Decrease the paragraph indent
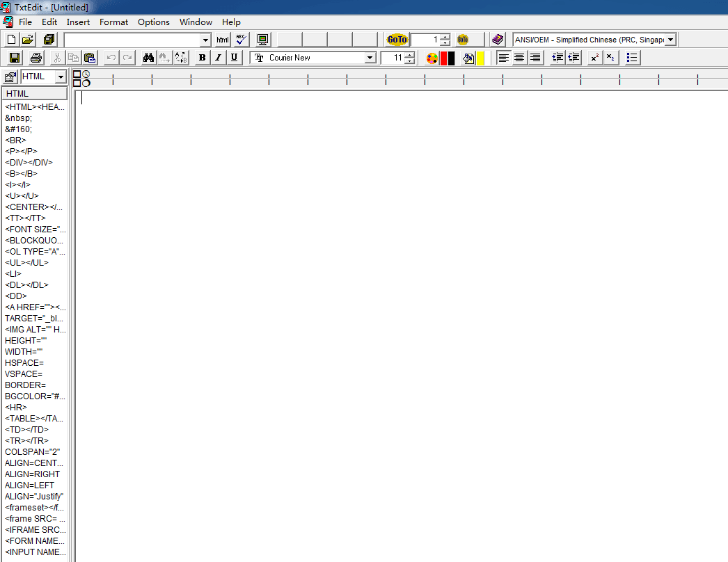 coord(574,58)
